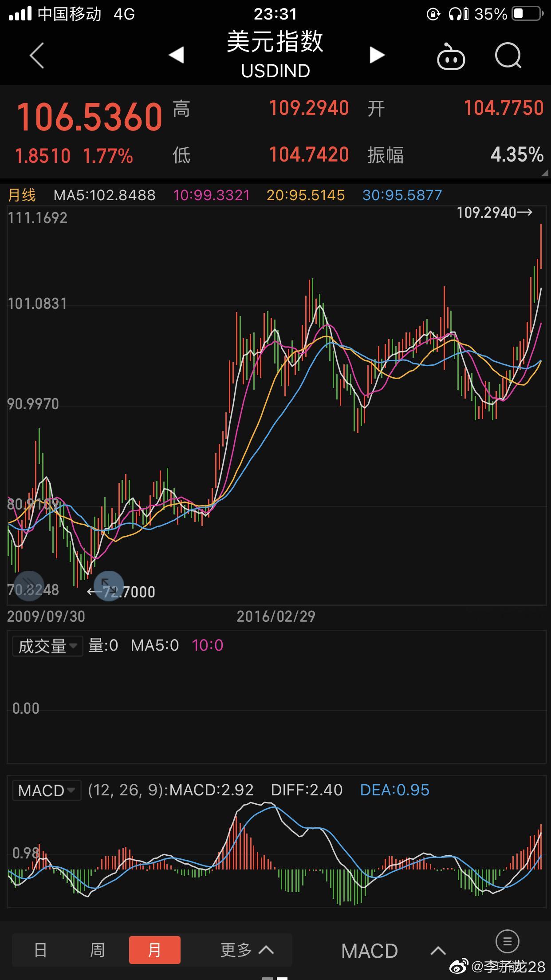Expand quote details corner triangle
The image size is (551, 980).
(545, 173)
